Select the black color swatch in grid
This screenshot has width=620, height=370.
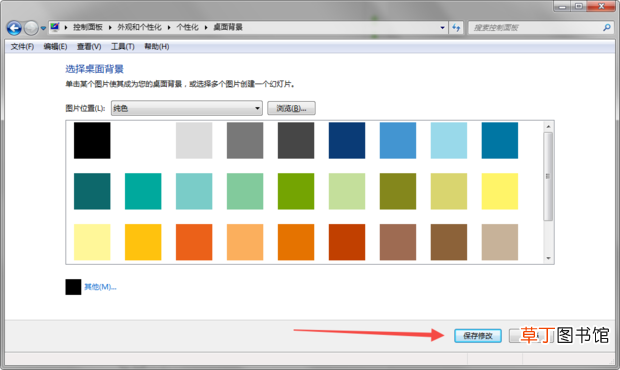tap(92, 140)
